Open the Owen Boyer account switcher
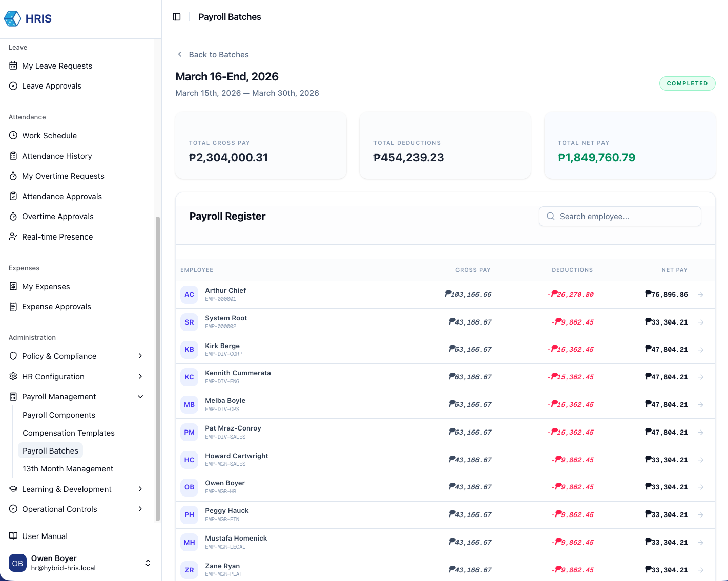 tap(148, 563)
